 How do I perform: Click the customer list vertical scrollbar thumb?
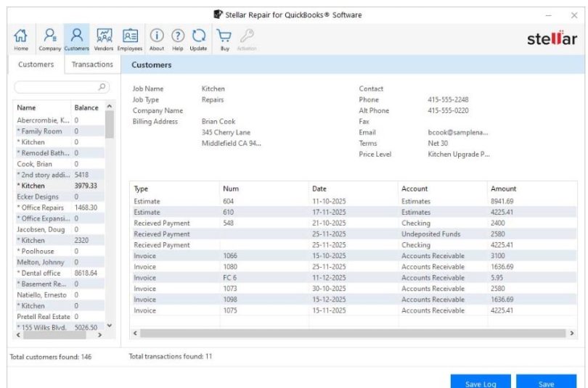pyautogui.click(x=109, y=125)
